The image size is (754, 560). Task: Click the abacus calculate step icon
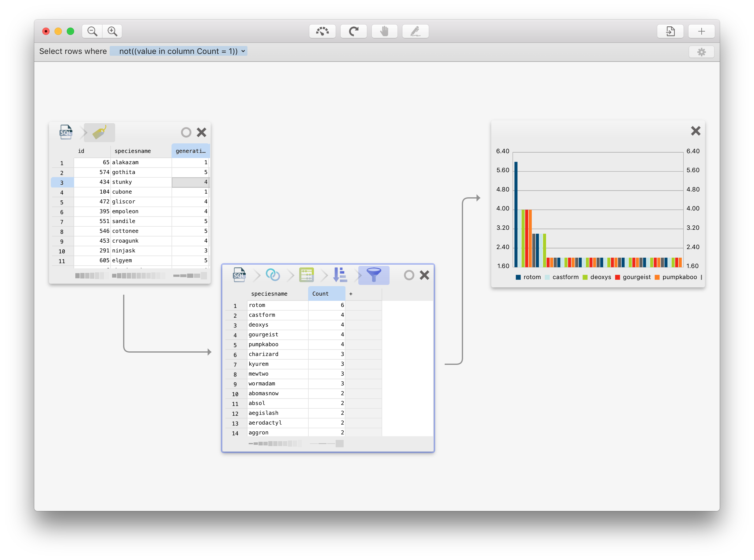click(x=306, y=275)
